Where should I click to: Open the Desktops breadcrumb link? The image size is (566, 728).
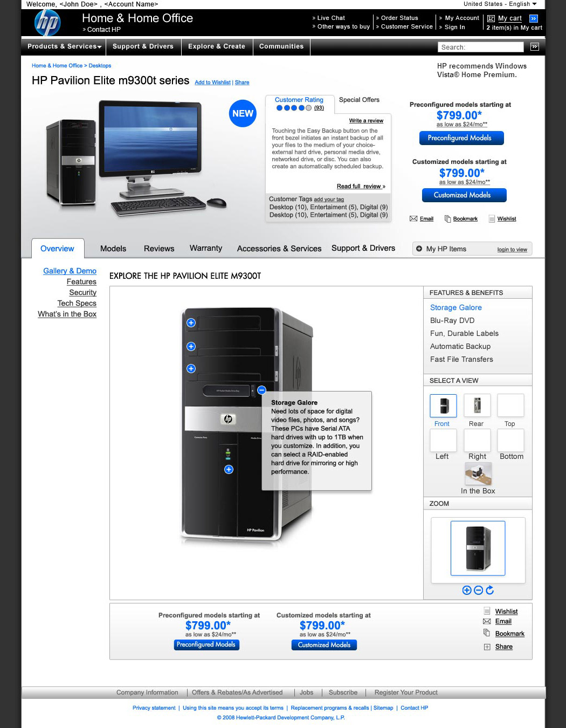tap(100, 66)
